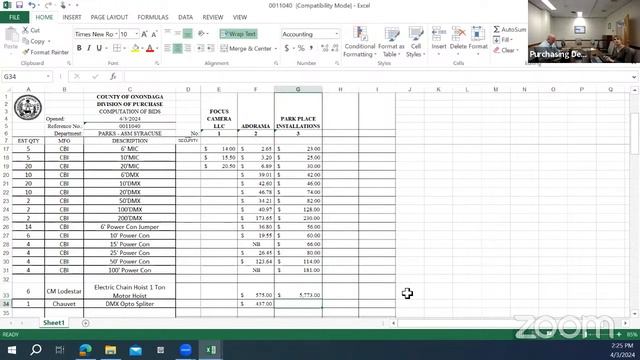Click the zoom slider in status bar
Screen dimensions: 640x360
pyautogui.click(x=586, y=334)
